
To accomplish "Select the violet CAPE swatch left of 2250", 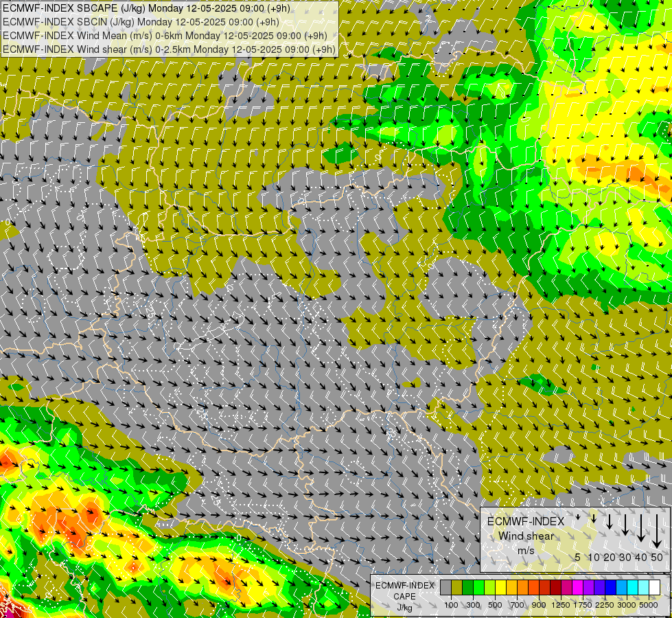I will coord(599,588).
